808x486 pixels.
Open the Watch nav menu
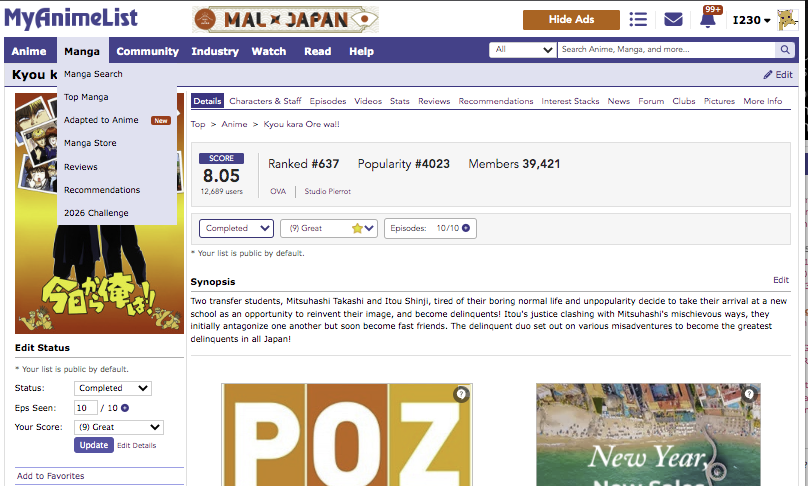[268, 51]
